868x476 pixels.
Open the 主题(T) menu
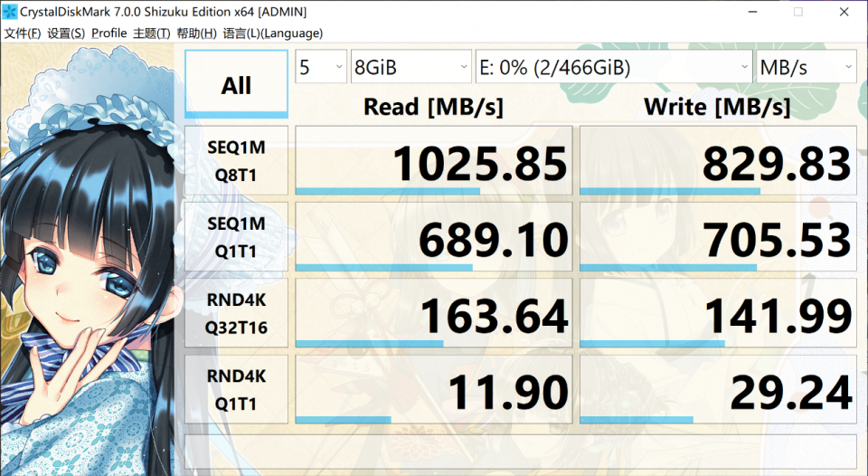(x=152, y=33)
